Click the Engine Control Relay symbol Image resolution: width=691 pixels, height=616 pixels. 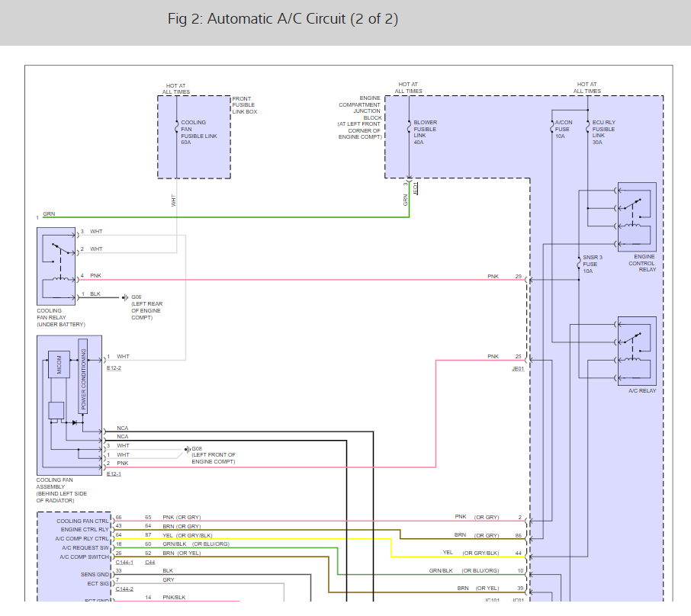click(x=636, y=217)
